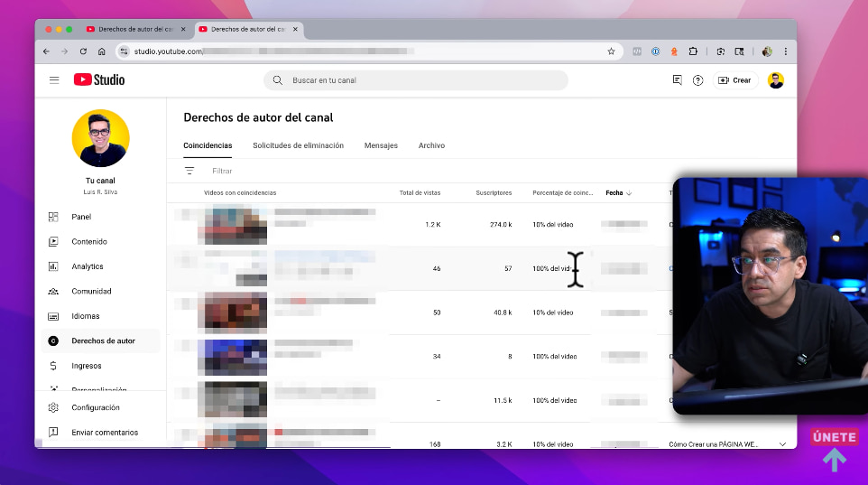Expand the last row chevron arrow
The image size is (868, 485).
coord(782,443)
